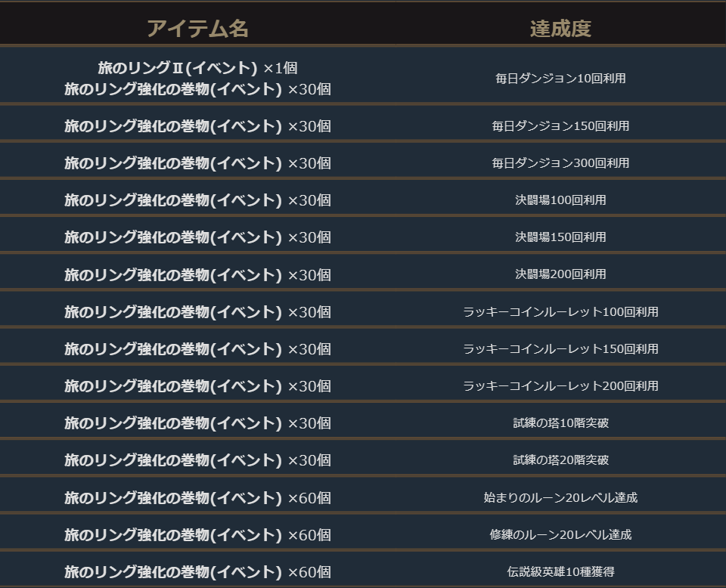The image size is (726, 588).
Task: Click the reward item beside 決闘場100回利用
Action: (x=197, y=200)
